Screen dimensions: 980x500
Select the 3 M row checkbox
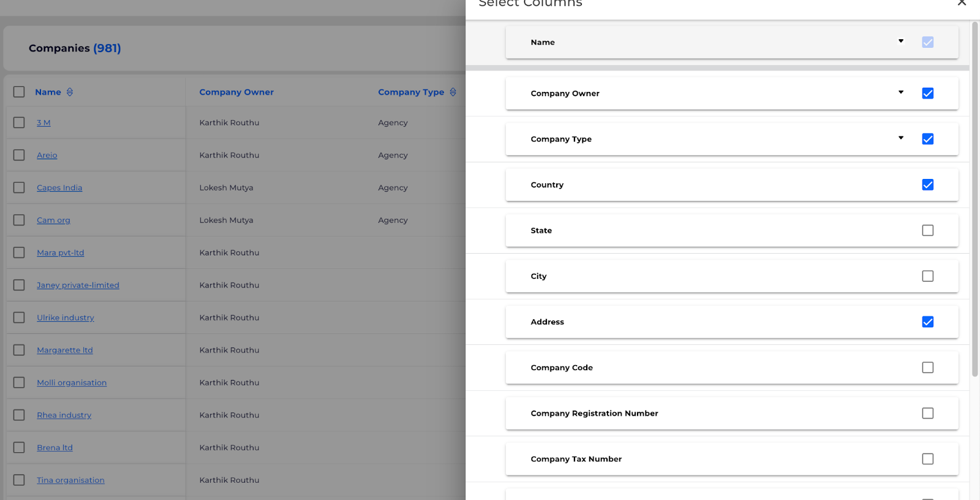(19, 123)
